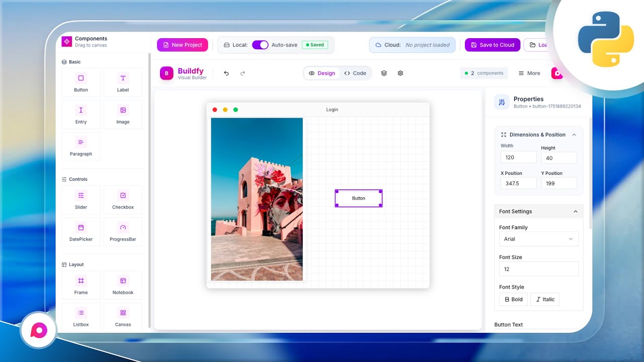This screenshot has width=644, height=362.
Task: Collapse the Dimensions & Position section
Action: click(x=574, y=135)
